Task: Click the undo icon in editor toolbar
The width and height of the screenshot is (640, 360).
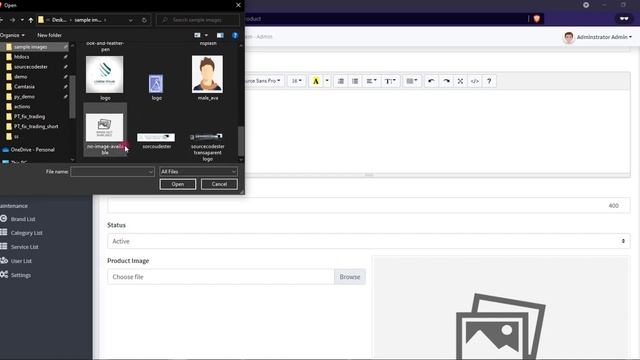Action: [431, 81]
